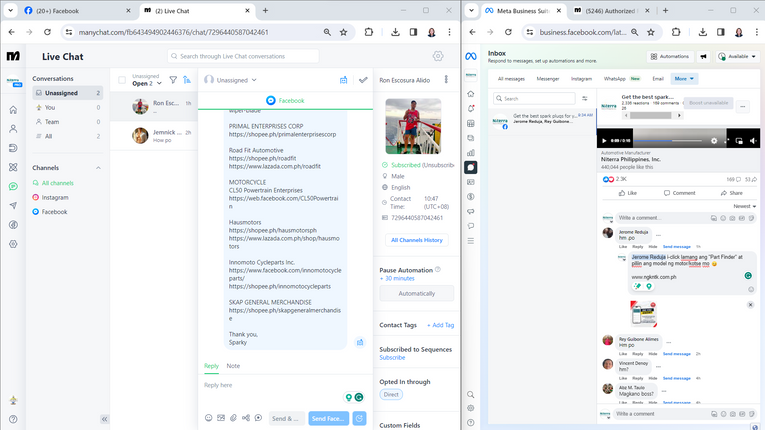Click Subscribe under Subscribed to Sequences
This screenshot has width=765, height=430.
coord(392,358)
